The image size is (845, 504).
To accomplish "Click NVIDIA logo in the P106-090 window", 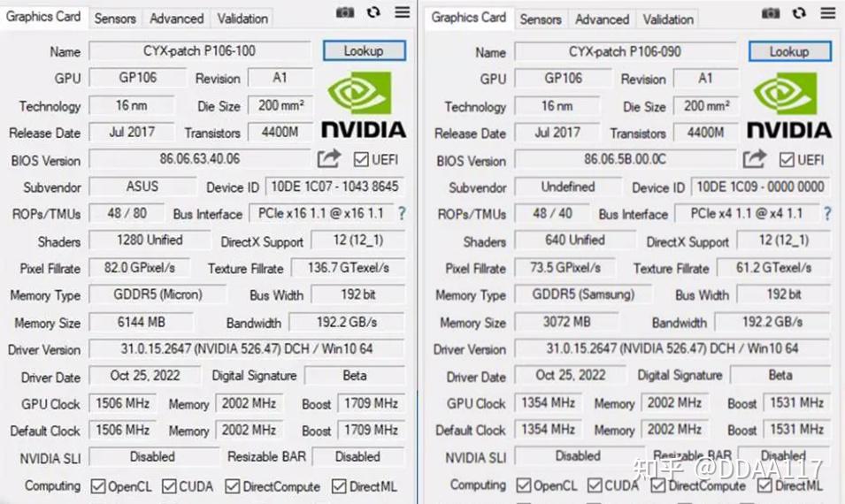I will click(789, 105).
